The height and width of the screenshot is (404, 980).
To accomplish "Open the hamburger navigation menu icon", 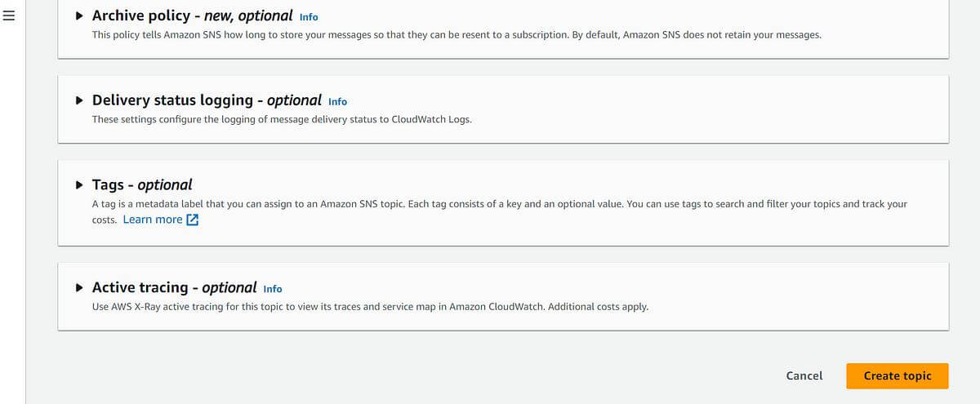I will point(9,18).
